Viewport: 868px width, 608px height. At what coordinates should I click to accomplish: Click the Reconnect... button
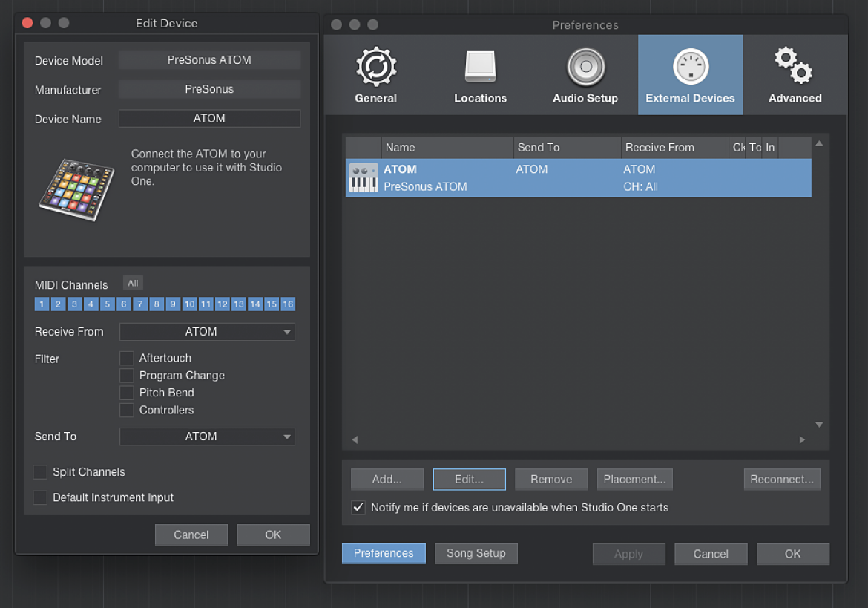click(x=782, y=480)
